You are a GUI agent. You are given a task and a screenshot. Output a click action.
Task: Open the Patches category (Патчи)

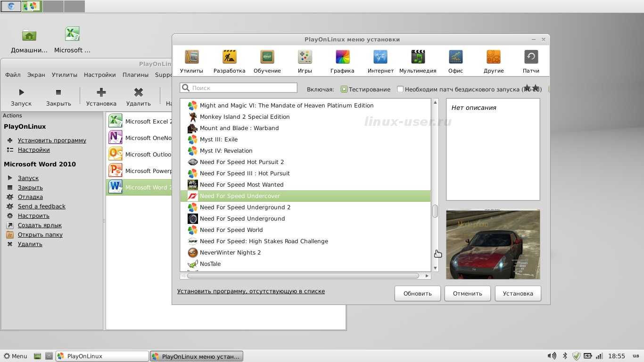(x=531, y=62)
